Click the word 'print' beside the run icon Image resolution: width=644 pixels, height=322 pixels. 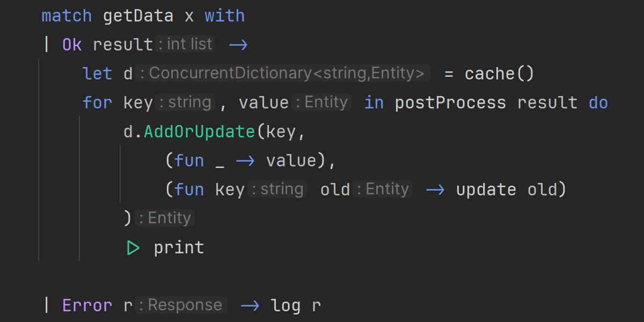[x=179, y=247]
